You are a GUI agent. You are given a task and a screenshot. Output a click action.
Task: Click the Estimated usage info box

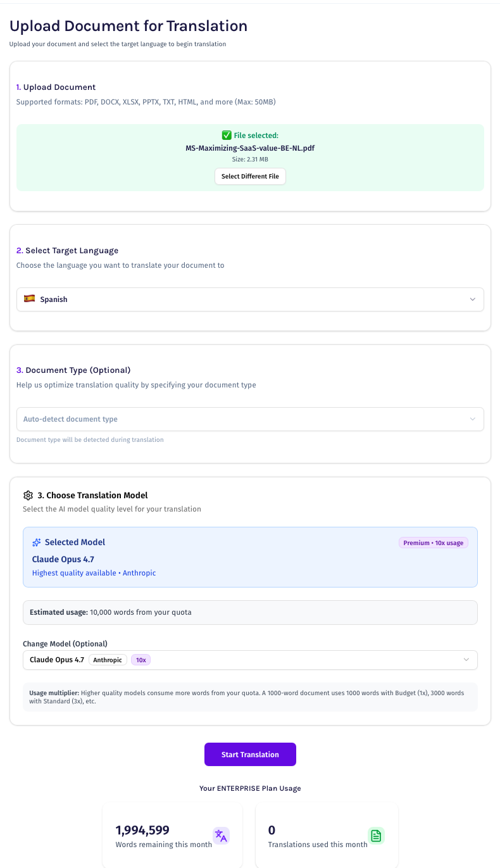click(250, 612)
